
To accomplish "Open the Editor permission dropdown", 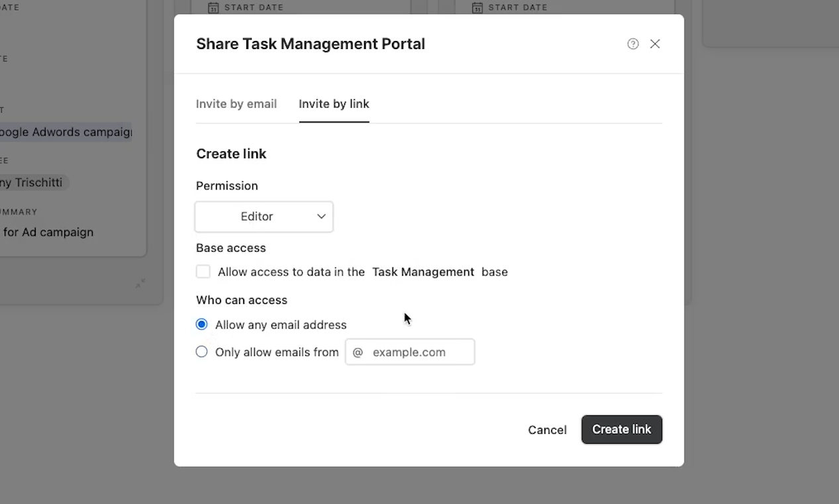I will coord(264,217).
